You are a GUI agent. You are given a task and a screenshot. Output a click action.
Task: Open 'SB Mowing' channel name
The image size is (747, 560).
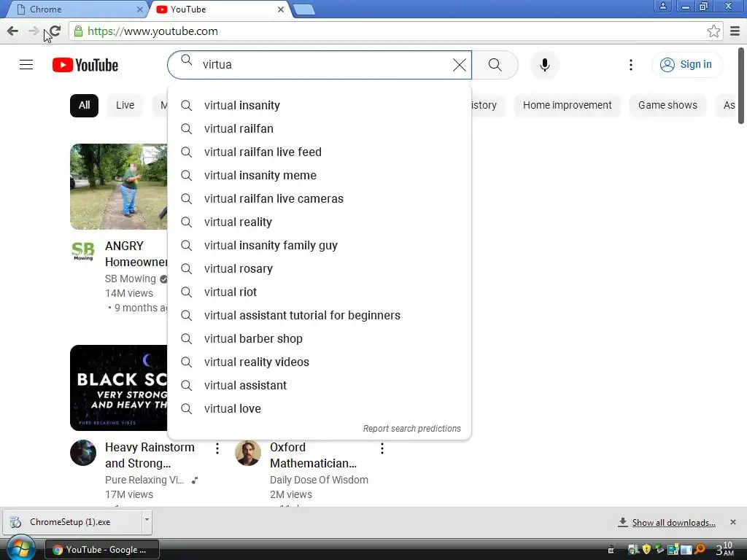[131, 279]
